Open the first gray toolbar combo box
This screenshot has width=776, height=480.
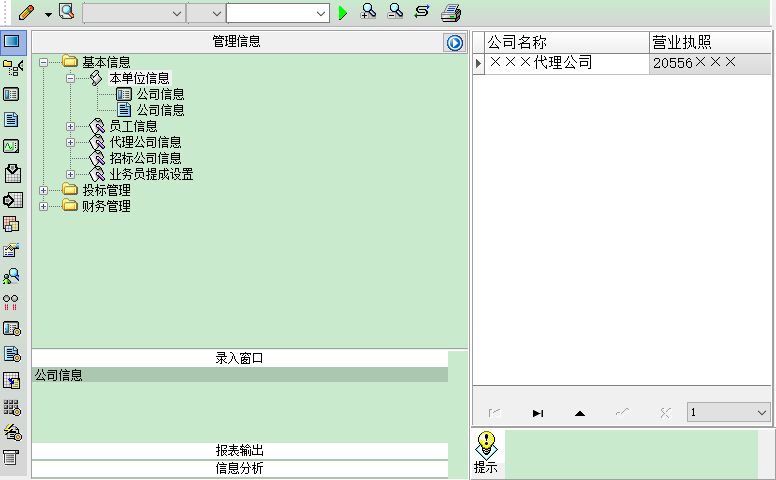coord(134,13)
